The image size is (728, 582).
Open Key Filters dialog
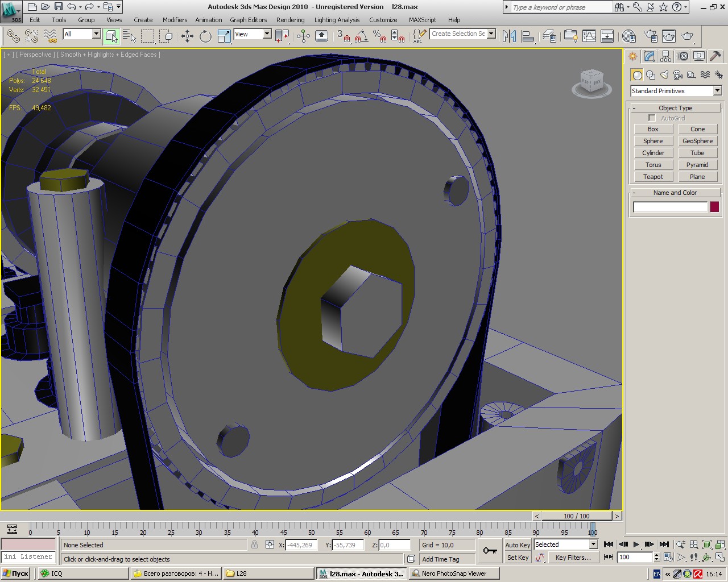click(573, 558)
